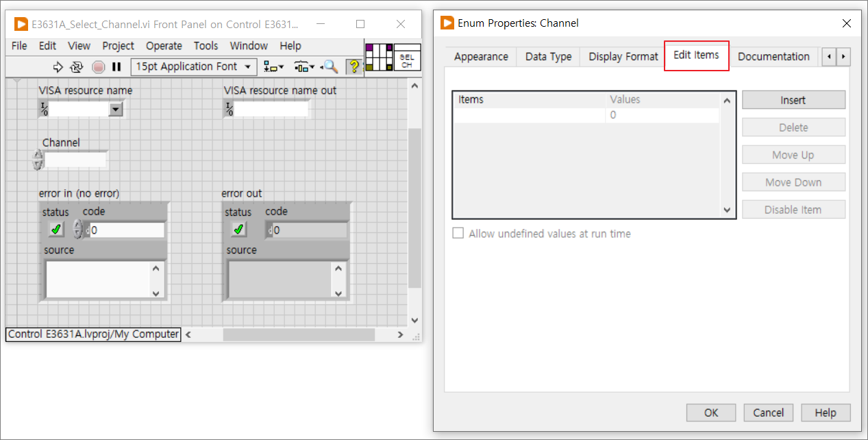Click the LabVIEW logo in the front panel title bar
The image size is (868, 440).
coord(21,24)
